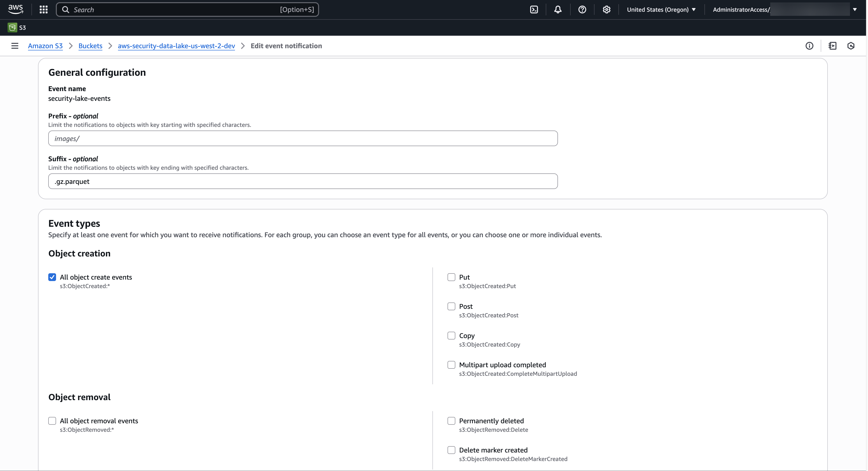The width and height of the screenshot is (868, 471).
Task: Click the Edit event notification breadcrumb text
Action: (x=286, y=46)
